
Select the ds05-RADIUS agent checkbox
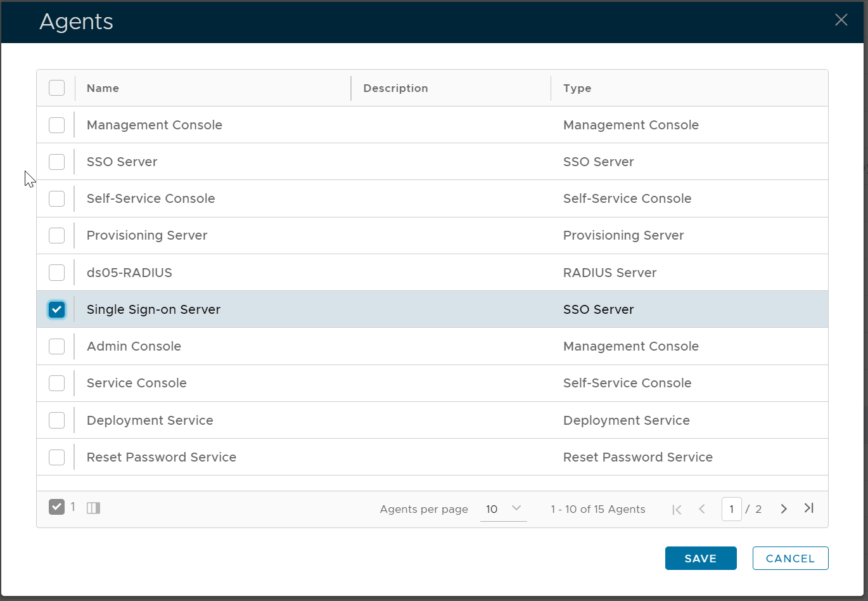coord(56,273)
